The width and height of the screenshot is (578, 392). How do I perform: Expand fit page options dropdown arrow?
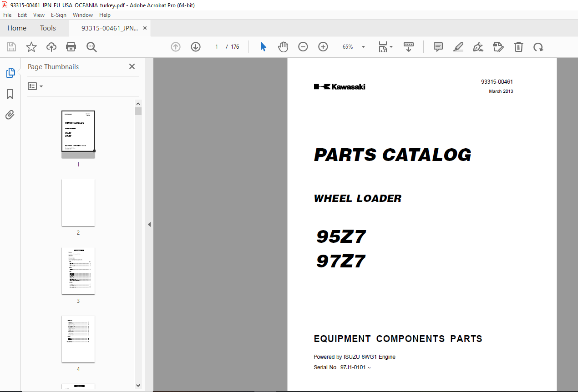[x=391, y=47]
